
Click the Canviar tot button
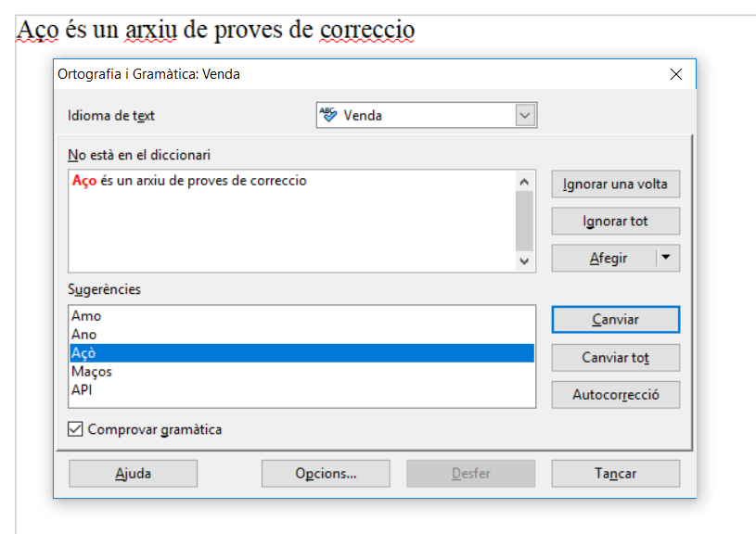pyautogui.click(x=616, y=358)
